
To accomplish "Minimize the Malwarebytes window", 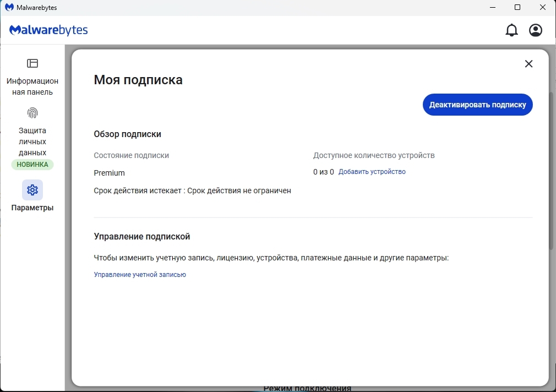I will 493,8.
